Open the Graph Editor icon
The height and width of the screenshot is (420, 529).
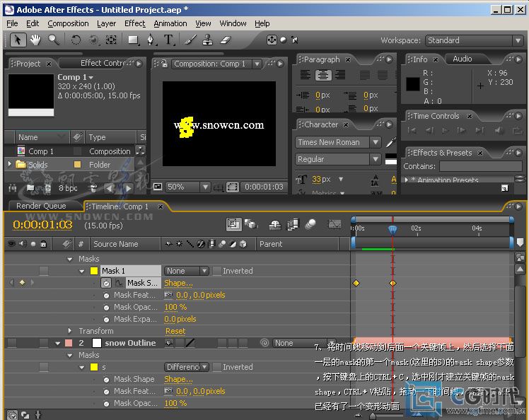coord(335,223)
